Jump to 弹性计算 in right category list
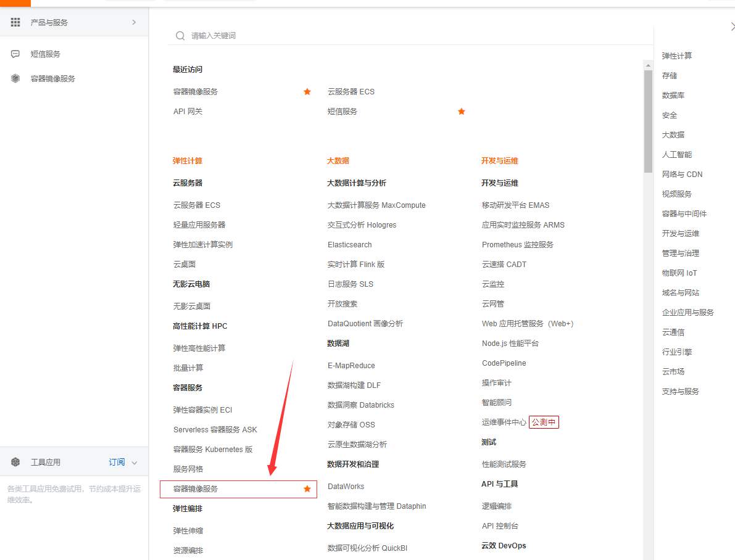The height and width of the screenshot is (560, 735). pyautogui.click(x=676, y=56)
